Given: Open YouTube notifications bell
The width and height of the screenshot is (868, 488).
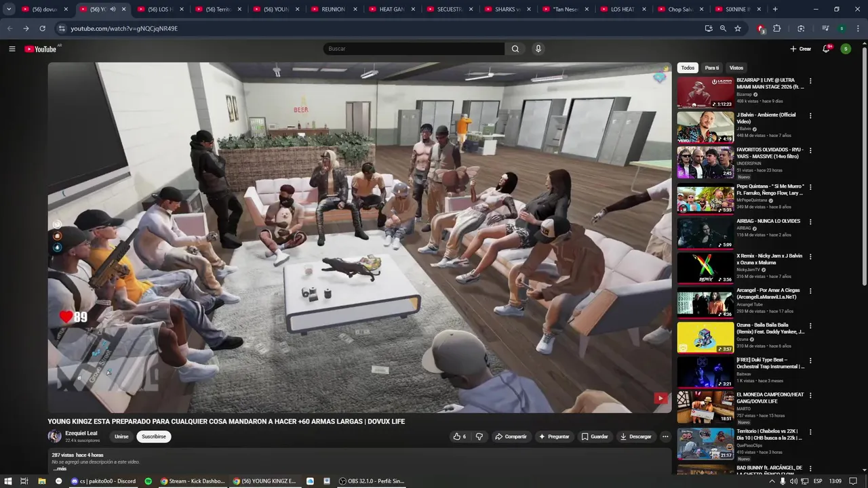Looking at the screenshot, I should (826, 49).
